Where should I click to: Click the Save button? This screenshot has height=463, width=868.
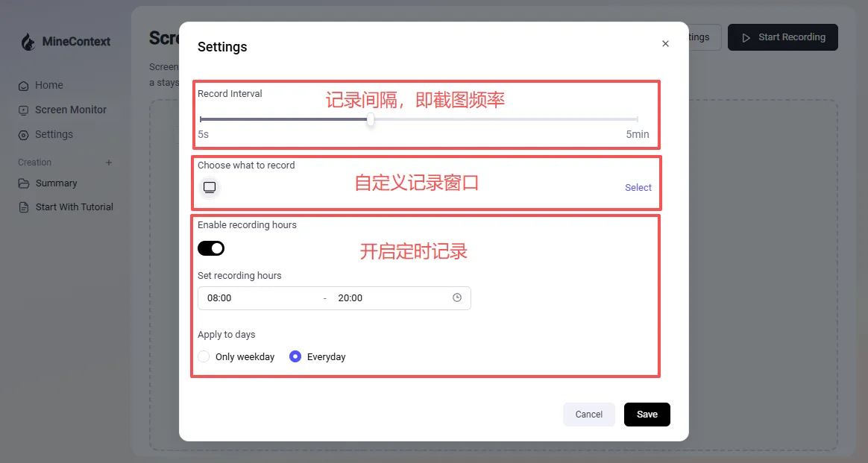coord(647,414)
